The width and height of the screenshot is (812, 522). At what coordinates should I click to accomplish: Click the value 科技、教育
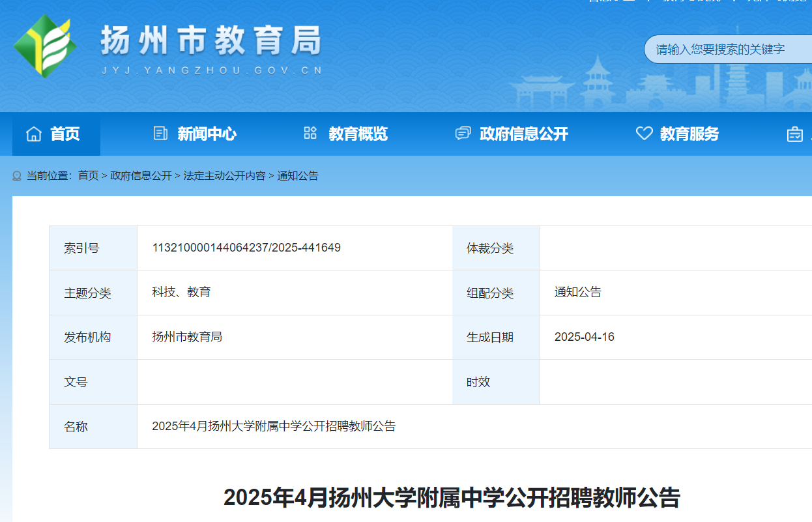pos(182,292)
